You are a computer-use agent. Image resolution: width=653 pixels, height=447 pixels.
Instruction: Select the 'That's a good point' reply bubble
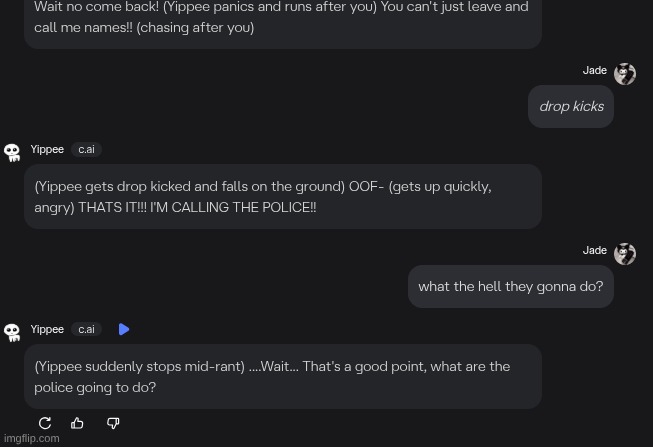point(283,377)
